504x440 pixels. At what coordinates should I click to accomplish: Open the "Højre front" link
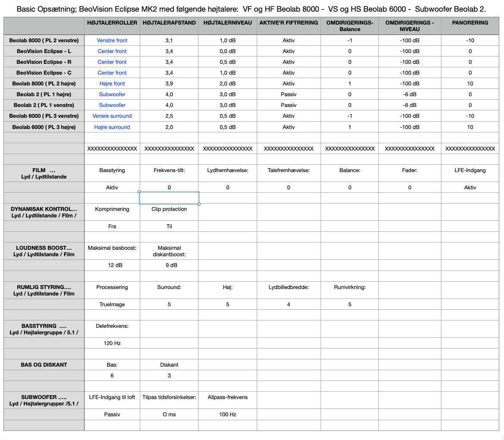[112, 84]
